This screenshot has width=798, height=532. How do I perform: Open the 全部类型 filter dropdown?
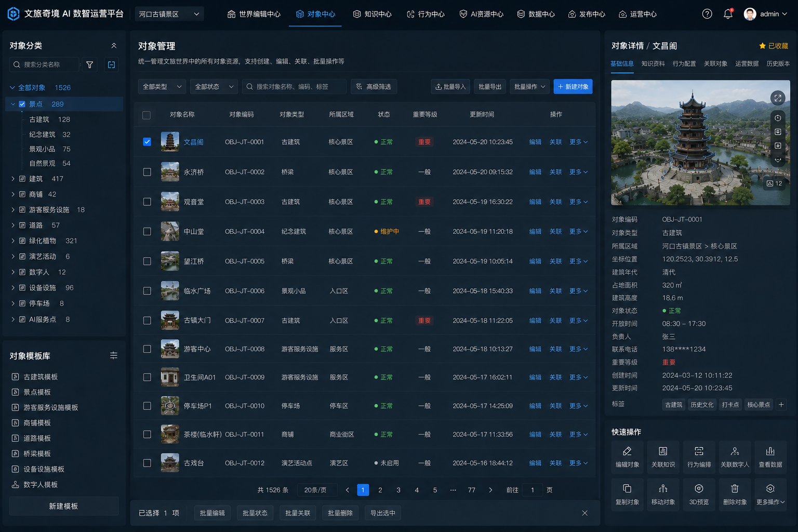(x=162, y=87)
